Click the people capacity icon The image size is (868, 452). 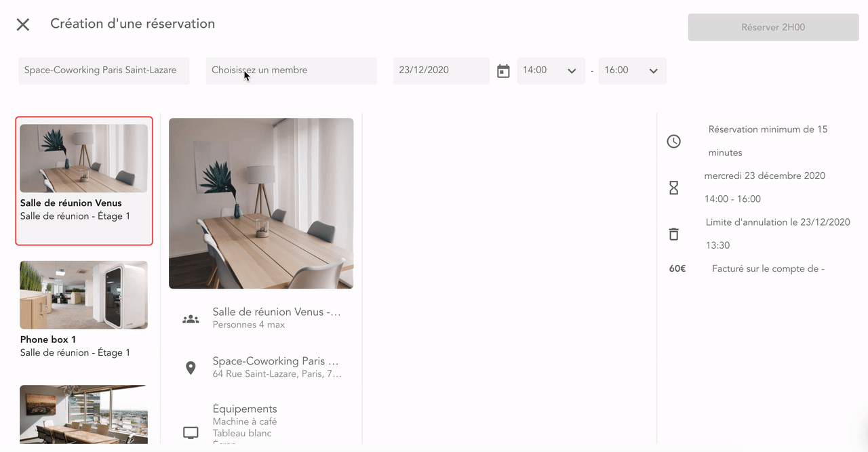click(191, 319)
